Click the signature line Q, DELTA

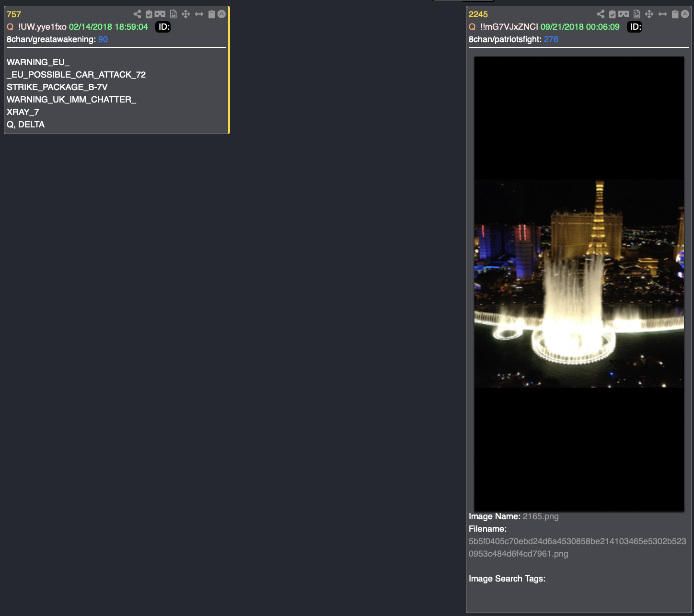click(26, 125)
